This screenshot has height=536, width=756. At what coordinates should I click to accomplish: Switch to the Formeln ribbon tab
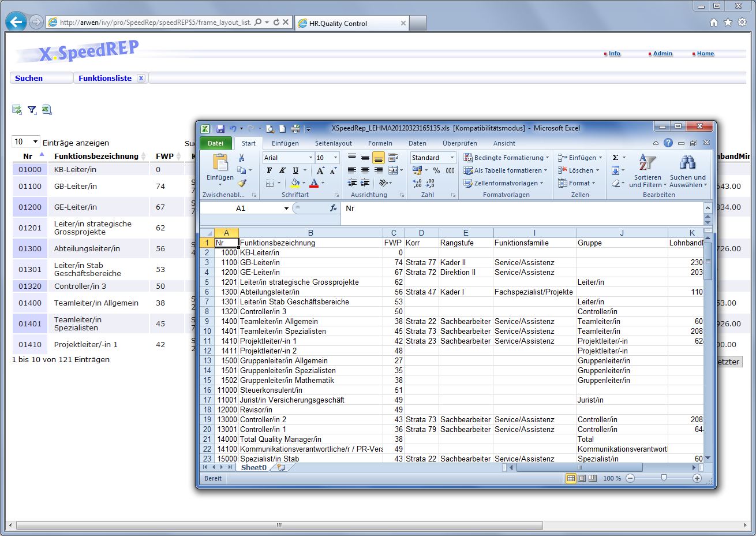pos(380,143)
